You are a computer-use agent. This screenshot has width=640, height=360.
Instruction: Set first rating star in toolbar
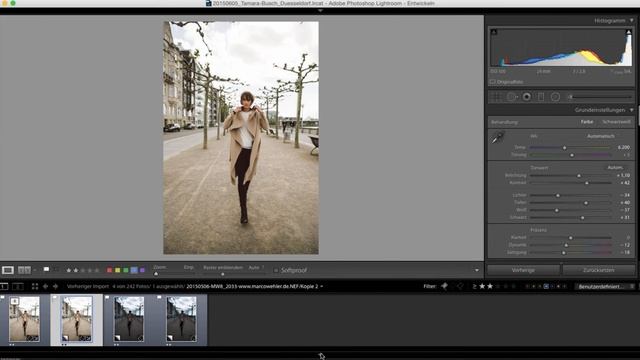[69, 270]
